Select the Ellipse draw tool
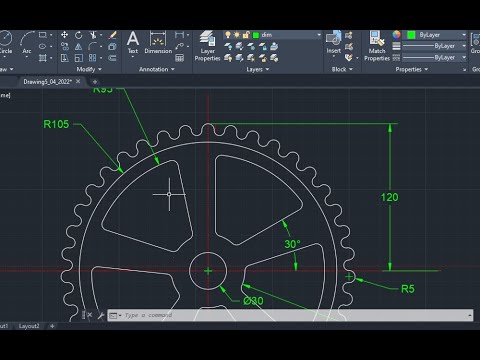This screenshot has height=360, width=480. (43, 46)
